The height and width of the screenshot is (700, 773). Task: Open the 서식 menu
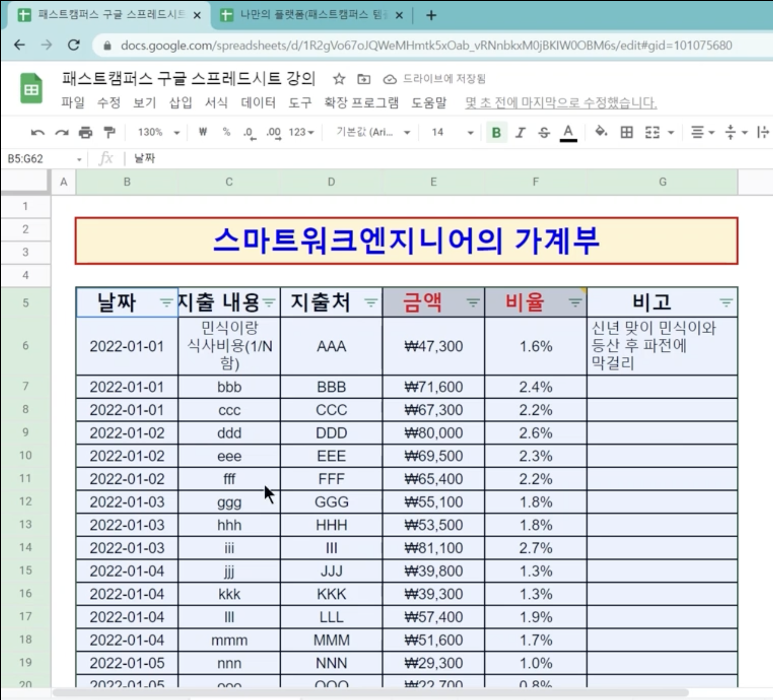[x=216, y=103]
